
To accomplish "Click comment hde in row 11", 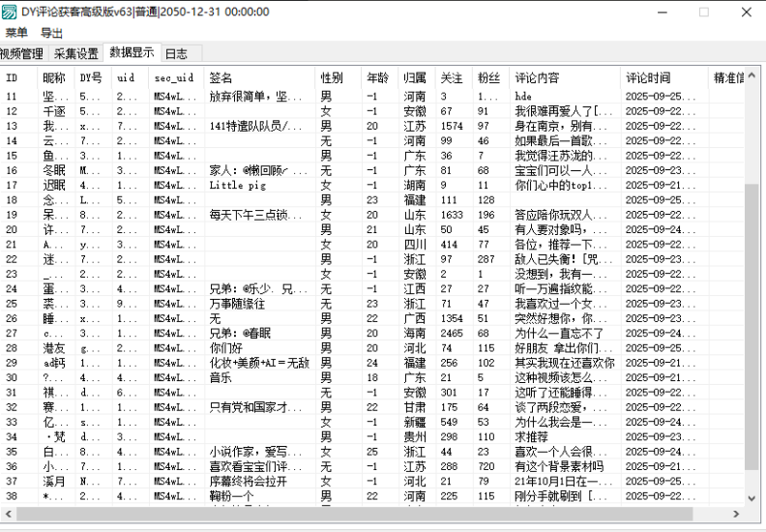I will pyautogui.click(x=523, y=96).
